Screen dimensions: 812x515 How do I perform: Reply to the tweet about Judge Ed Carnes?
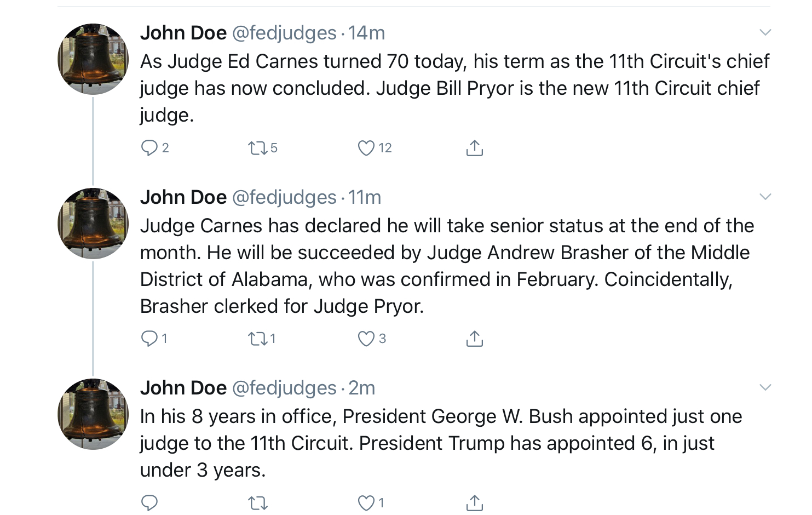[x=149, y=147]
